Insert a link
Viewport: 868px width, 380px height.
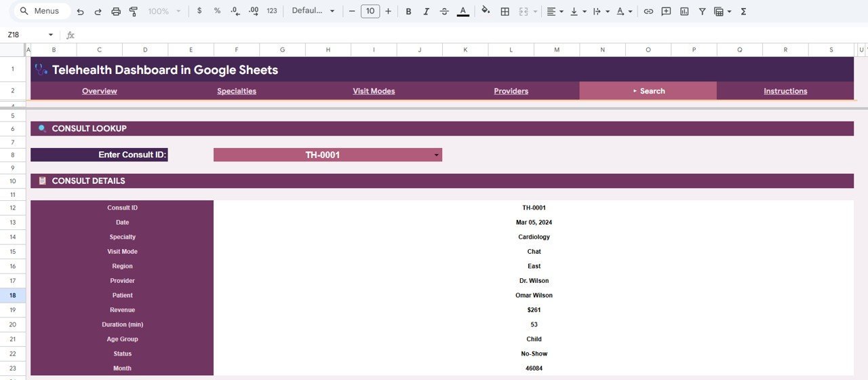pyautogui.click(x=648, y=12)
